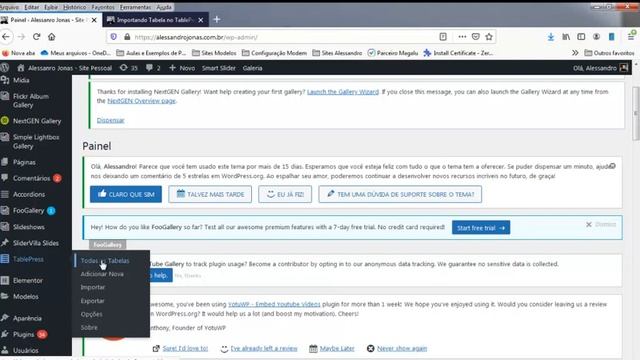Open NextGEN Gallery sidebar item
The image size is (640, 360).
37,121
